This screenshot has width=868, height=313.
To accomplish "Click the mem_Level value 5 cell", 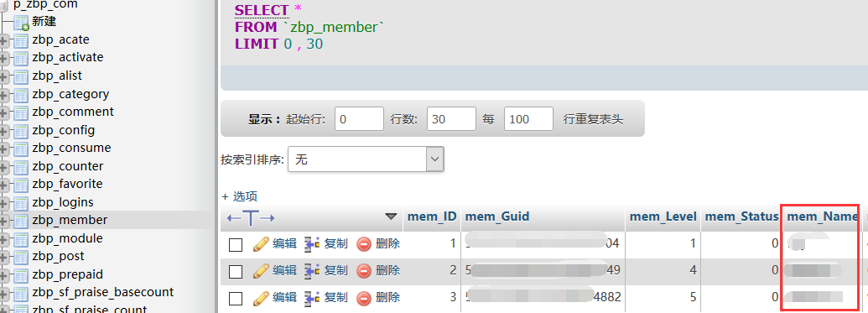I will pyautogui.click(x=663, y=298).
